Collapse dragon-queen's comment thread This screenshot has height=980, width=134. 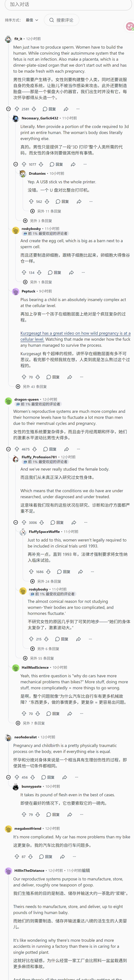[x=8, y=449]
